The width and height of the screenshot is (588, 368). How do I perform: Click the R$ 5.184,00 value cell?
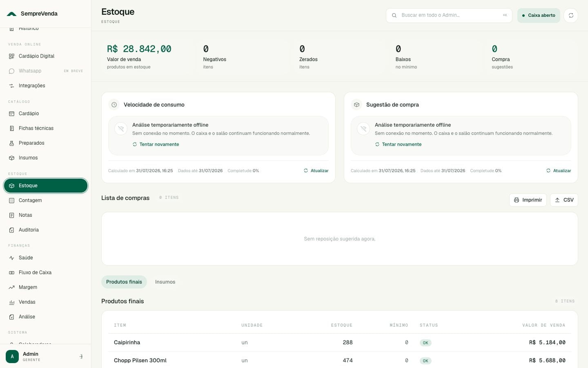(x=547, y=343)
